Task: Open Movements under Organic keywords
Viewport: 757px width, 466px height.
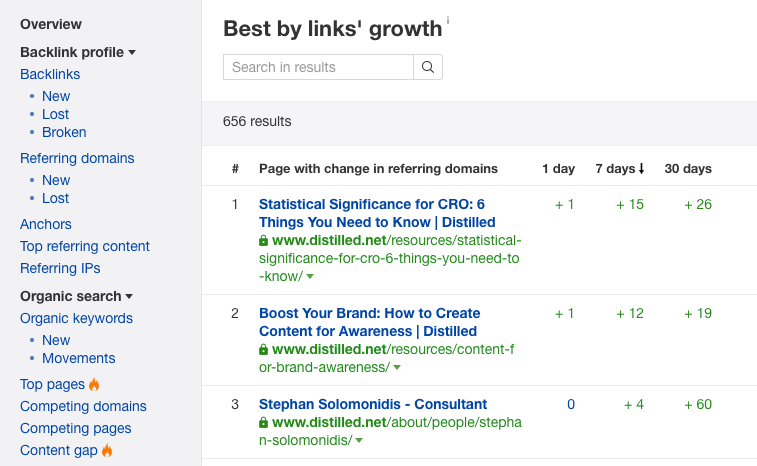Action: [x=79, y=358]
